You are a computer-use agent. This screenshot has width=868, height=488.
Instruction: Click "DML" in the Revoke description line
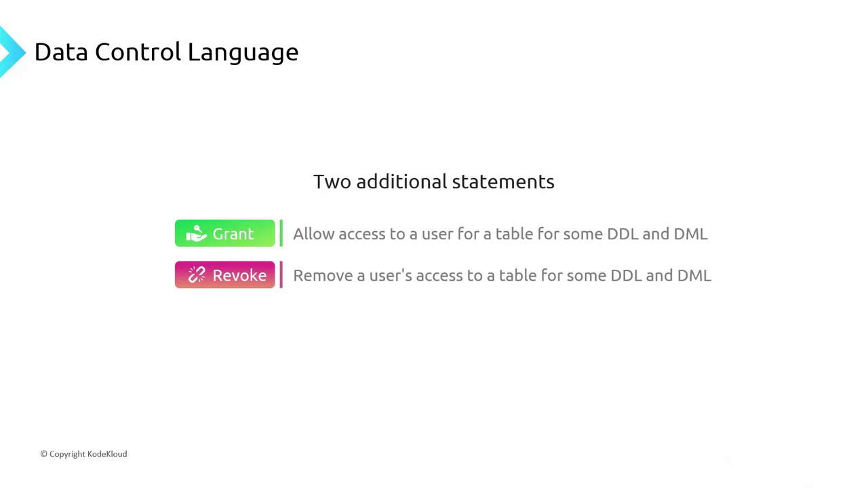click(x=694, y=275)
